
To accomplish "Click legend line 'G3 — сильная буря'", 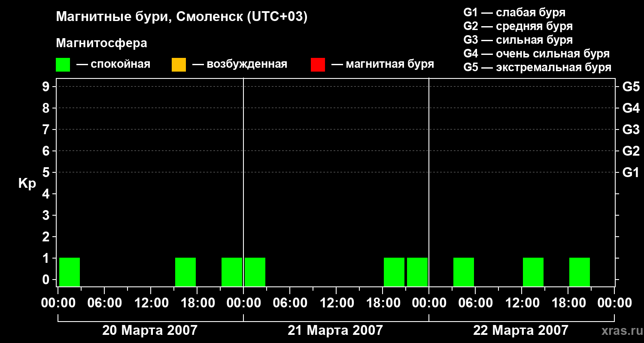I will [518, 40].
